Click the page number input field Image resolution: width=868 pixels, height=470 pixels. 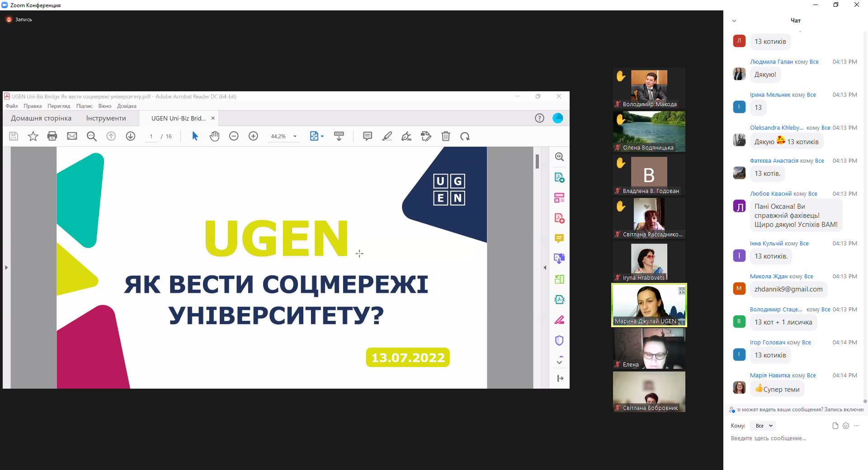pyautogui.click(x=151, y=136)
